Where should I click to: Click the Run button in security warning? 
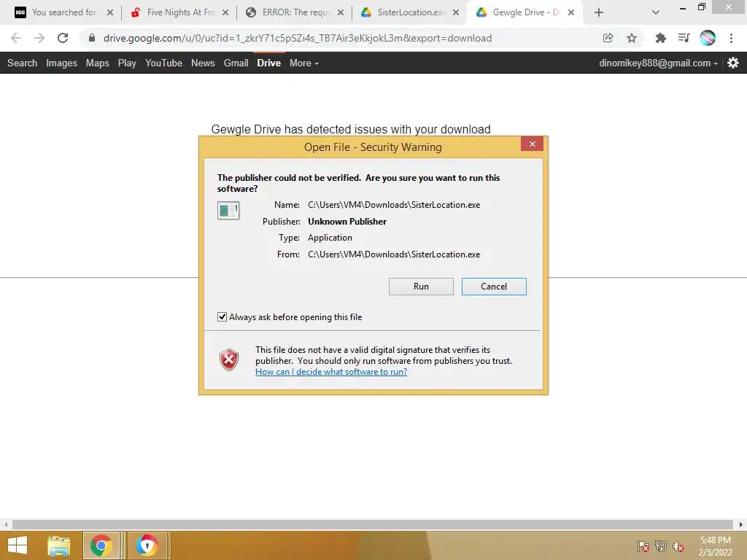coord(421,286)
